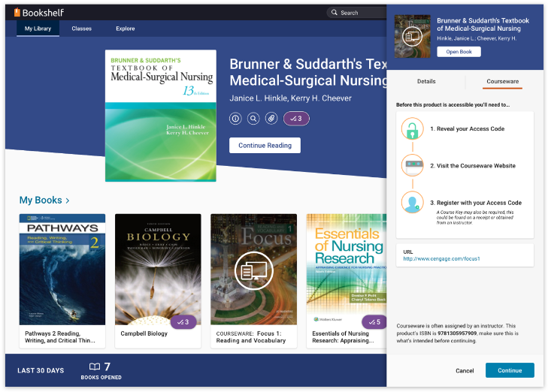The image size is (548, 392).
Task: Click the open book icon beside 7
Action: tap(95, 366)
